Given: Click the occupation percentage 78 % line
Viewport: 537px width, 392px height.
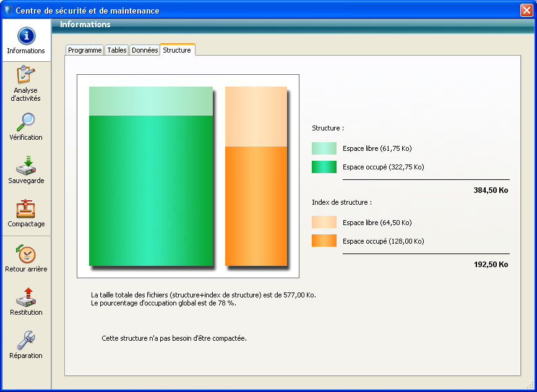Looking at the screenshot, I should 163,303.
